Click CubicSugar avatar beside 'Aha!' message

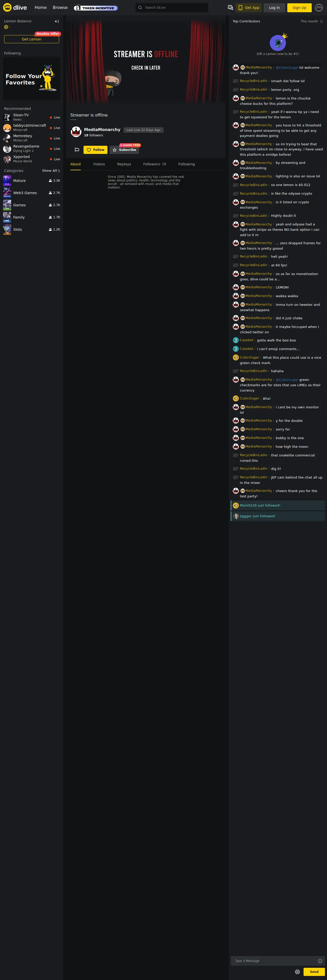coord(236,398)
